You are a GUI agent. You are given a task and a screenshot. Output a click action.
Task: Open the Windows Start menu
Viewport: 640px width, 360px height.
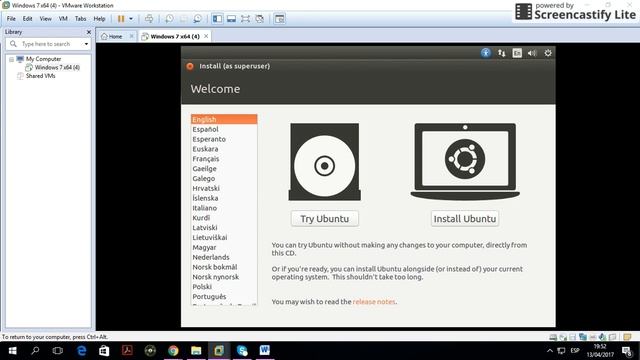click(12, 351)
